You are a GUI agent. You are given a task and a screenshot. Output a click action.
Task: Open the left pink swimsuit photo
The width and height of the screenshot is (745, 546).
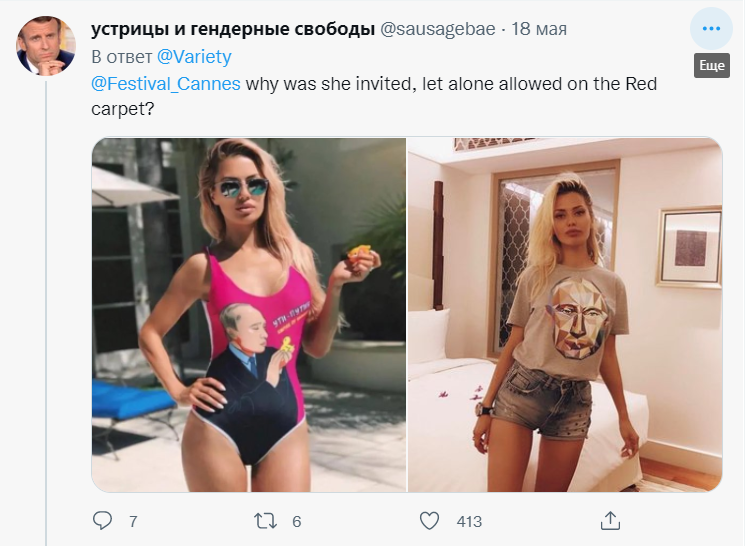(249, 315)
